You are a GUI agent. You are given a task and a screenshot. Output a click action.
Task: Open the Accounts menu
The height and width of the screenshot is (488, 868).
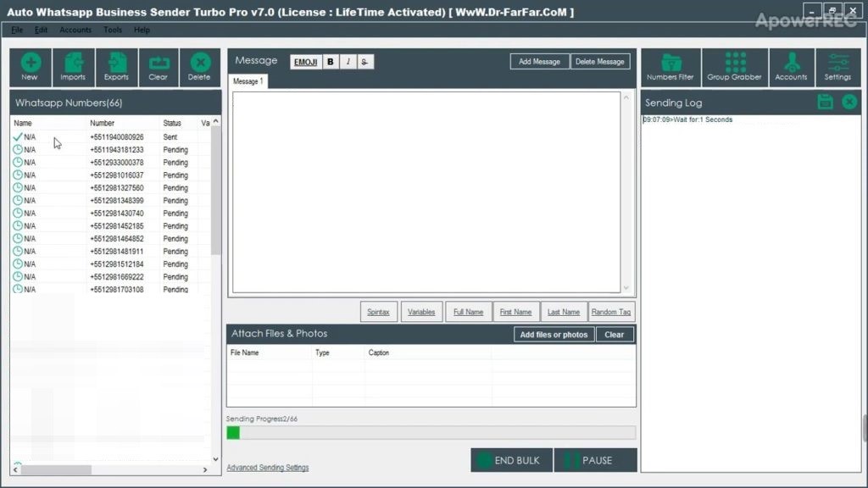(75, 30)
